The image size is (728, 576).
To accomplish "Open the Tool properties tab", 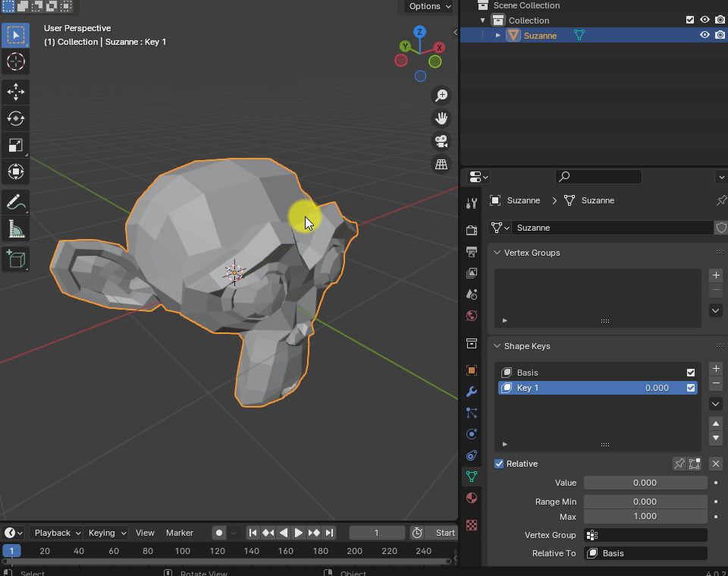I will [472, 203].
